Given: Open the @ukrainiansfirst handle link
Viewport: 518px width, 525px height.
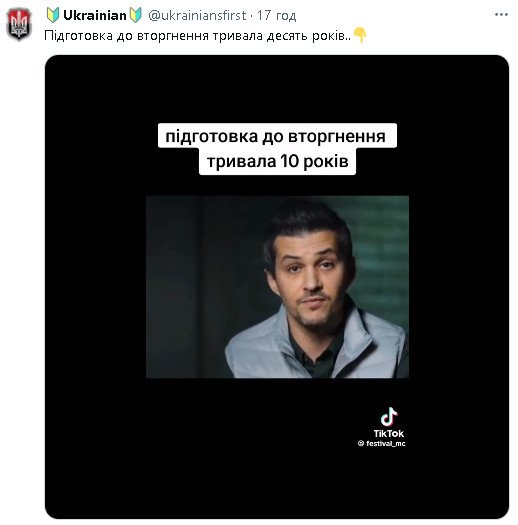Looking at the screenshot, I should click(x=197, y=15).
